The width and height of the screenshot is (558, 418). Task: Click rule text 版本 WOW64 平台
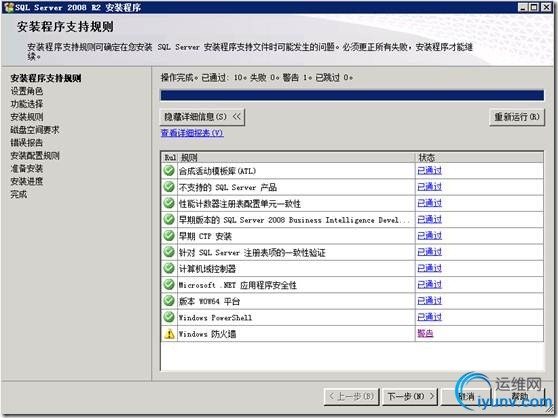pyautogui.click(x=209, y=302)
